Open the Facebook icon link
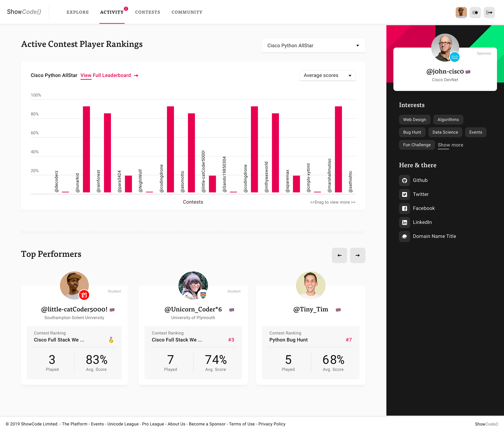The height and width of the screenshot is (431, 504). pos(405,209)
